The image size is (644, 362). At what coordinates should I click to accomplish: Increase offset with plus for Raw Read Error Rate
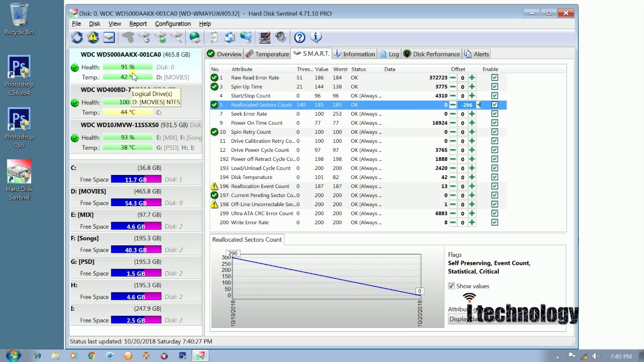point(472,78)
